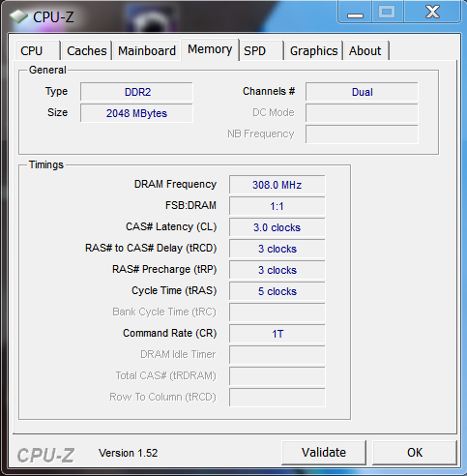
Task: Click the OK button
Action: click(x=415, y=452)
